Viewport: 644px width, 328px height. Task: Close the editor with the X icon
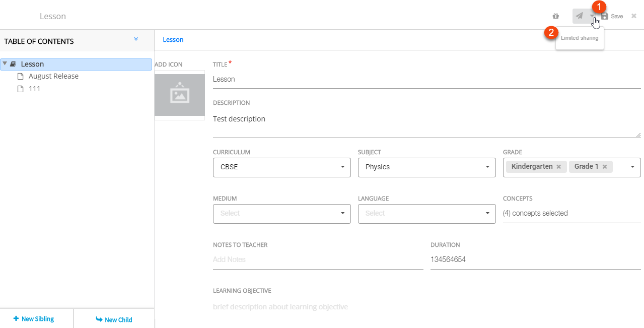click(633, 16)
